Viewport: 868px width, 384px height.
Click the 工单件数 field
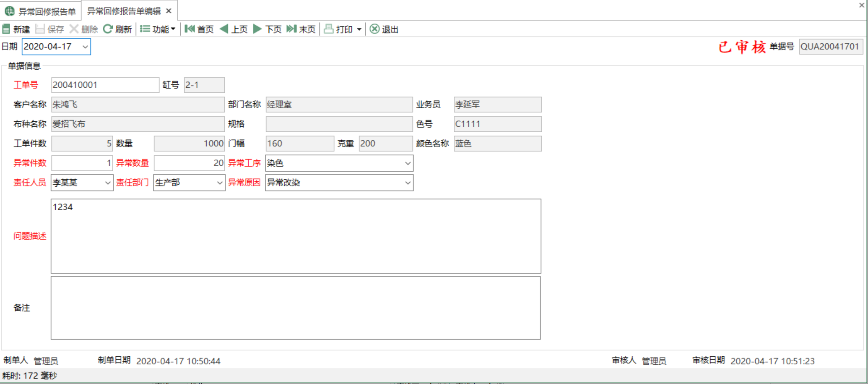(x=82, y=144)
